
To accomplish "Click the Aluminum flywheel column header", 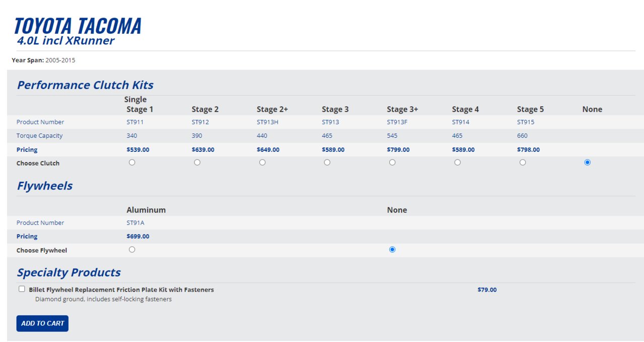I will (146, 210).
